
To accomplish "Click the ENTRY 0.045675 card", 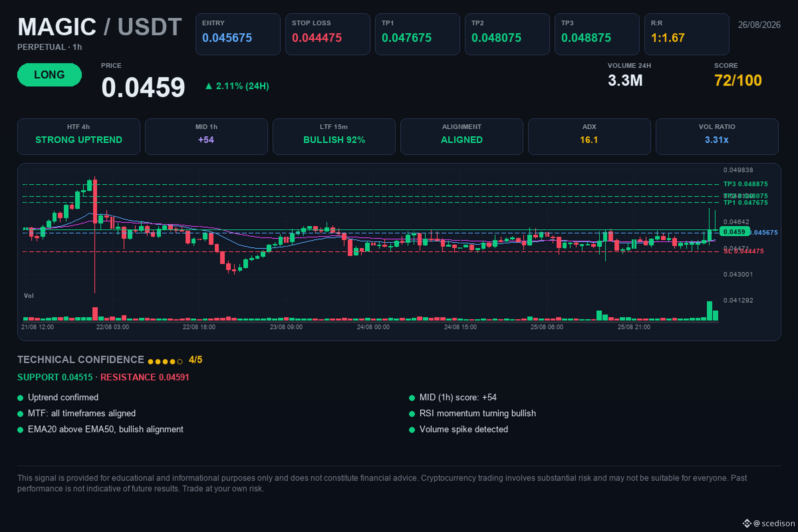I will (x=238, y=34).
